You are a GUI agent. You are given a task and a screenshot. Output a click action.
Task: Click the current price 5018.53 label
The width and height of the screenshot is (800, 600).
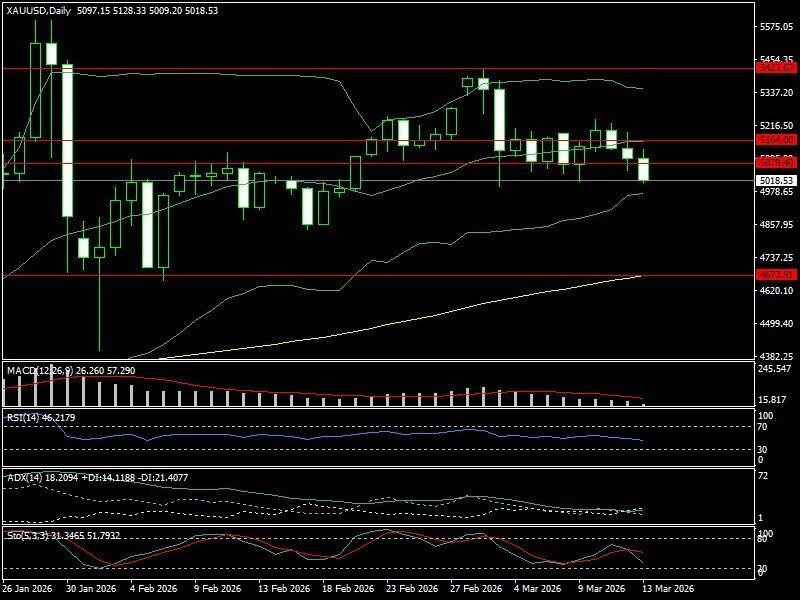[776, 181]
